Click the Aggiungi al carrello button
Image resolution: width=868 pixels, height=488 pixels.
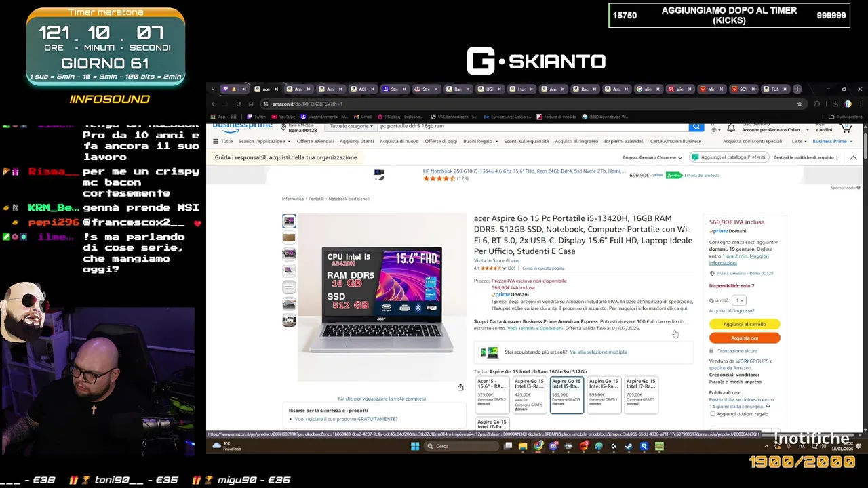point(745,324)
